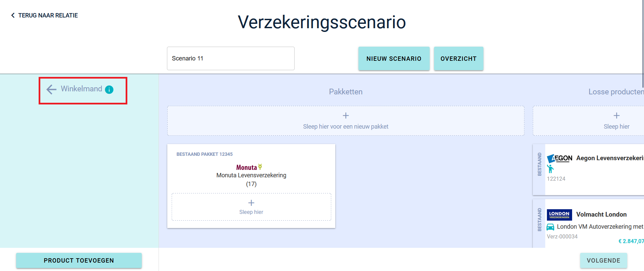Click the plus icon in new pakket dropzone
This screenshot has width=644, height=271.
tap(346, 116)
